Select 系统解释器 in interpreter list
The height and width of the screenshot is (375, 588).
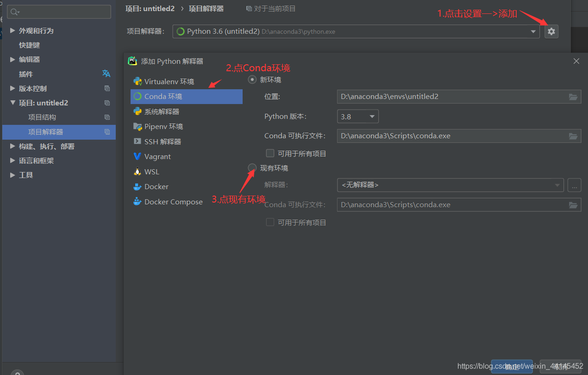[187, 111]
